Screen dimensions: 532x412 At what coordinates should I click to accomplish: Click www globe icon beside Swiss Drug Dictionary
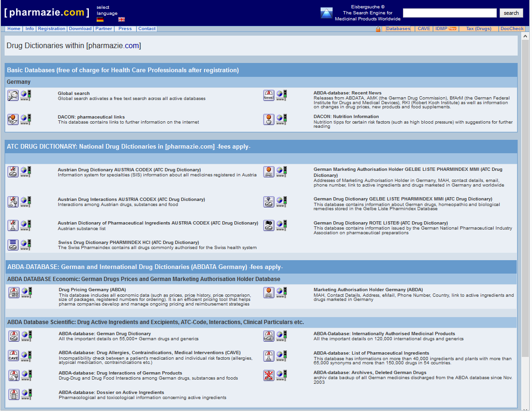click(x=25, y=245)
